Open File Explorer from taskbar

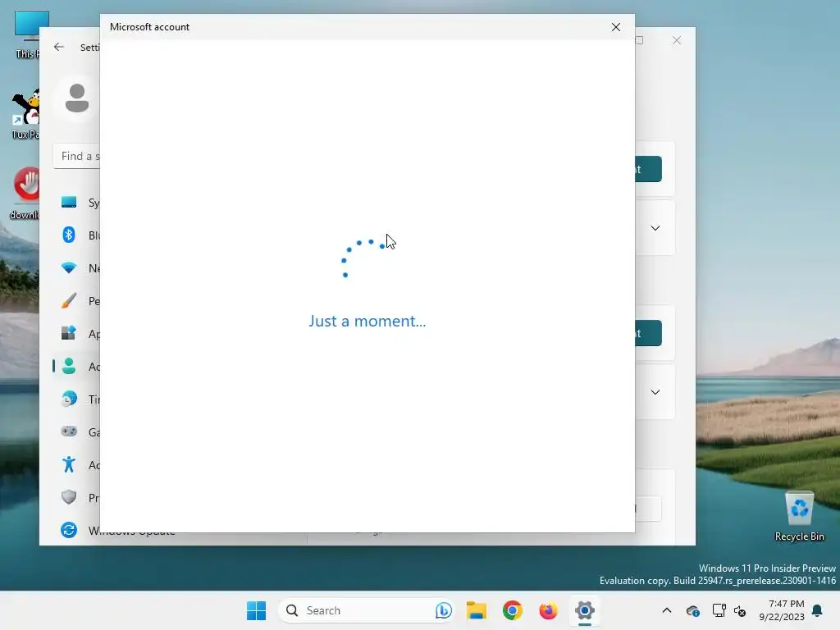pos(477,610)
